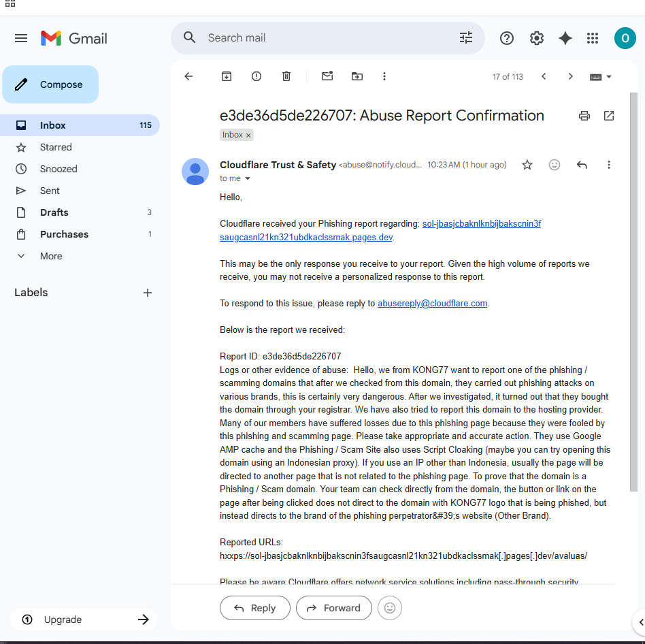Create a new label plus icon
The image size is (645, 644).
147,293
